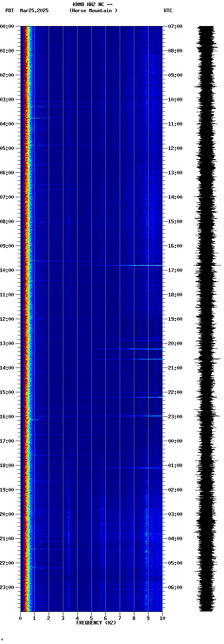
Task: Select the 09:00 label on PDT axis
Action: 7,246
